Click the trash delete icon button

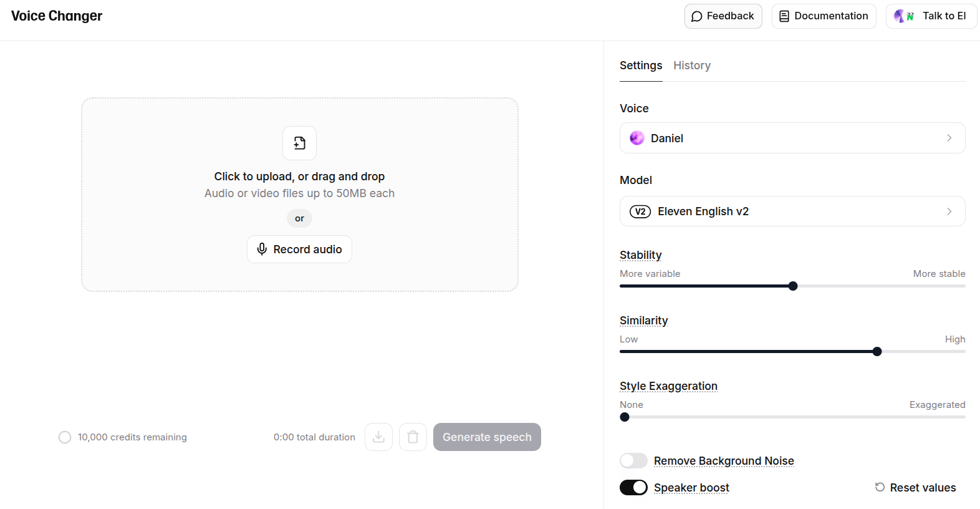(x=413, y=437)
